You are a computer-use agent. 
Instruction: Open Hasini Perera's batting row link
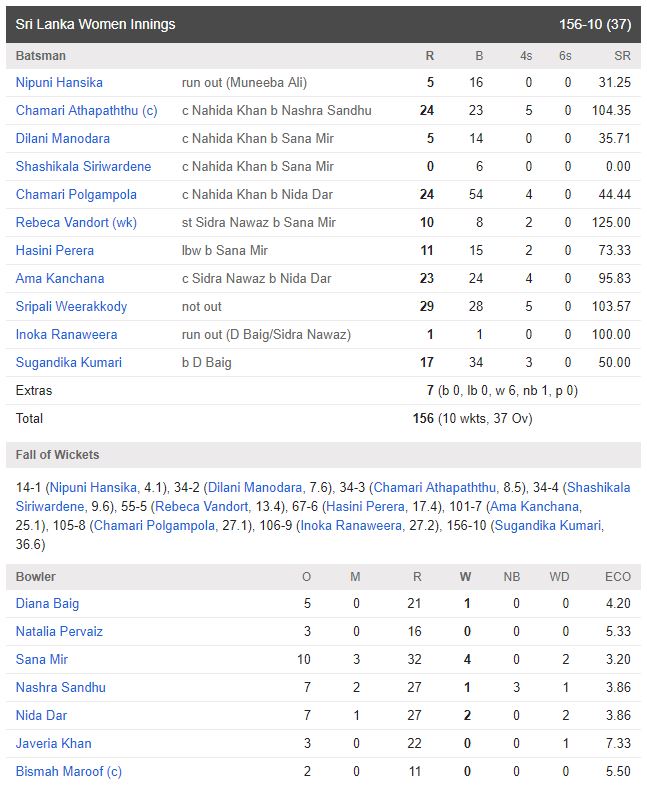[55, 250]
